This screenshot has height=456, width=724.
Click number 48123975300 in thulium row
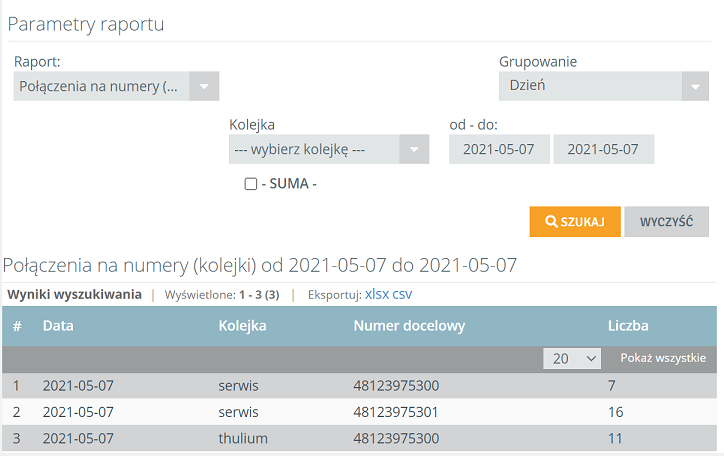[396, 438]
